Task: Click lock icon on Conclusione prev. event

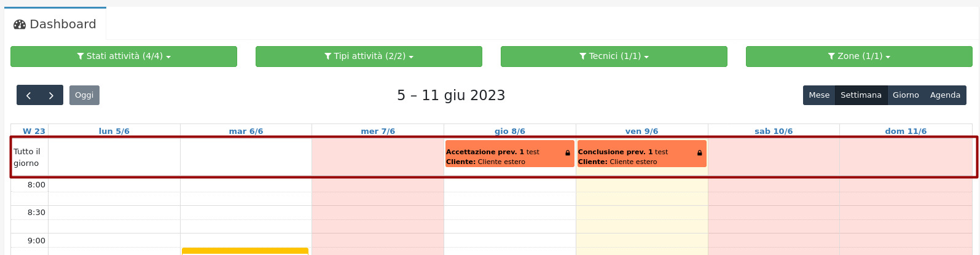Action: pyautogui.click(x=699, y=152)
